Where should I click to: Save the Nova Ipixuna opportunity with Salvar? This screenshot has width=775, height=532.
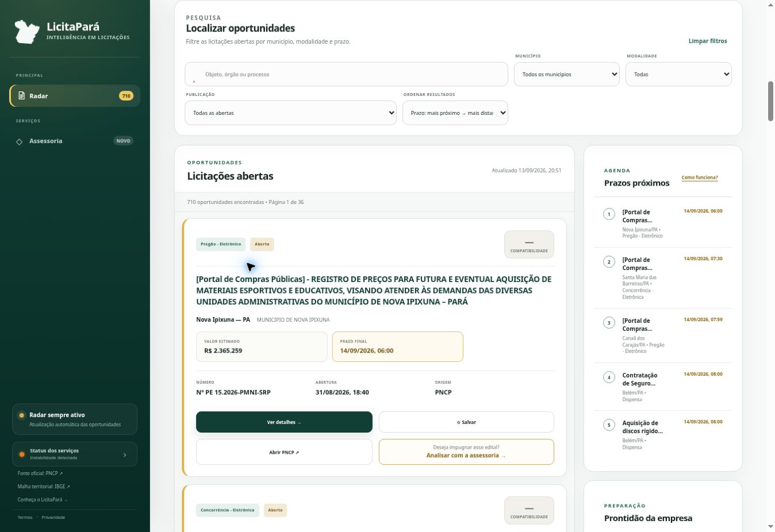pos(466,422)
